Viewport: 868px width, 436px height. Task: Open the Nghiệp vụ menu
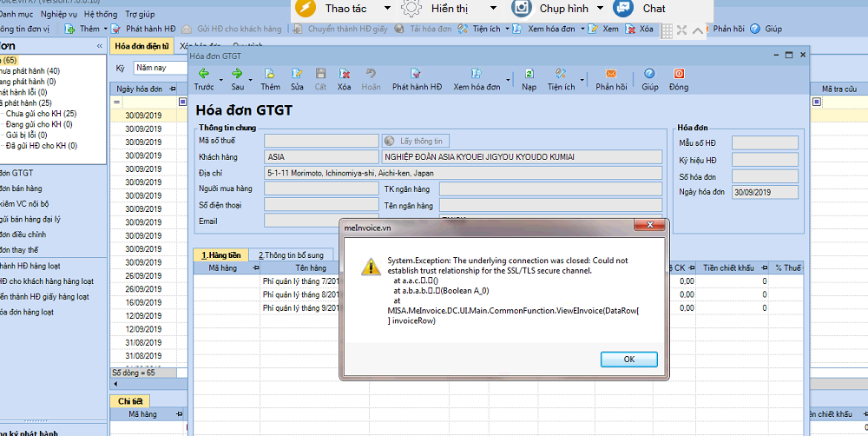coord(59,14)
